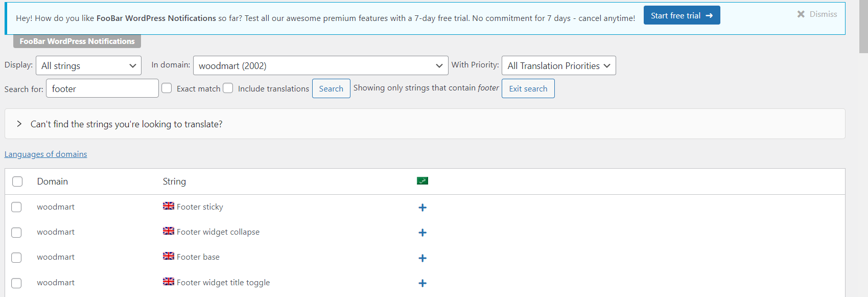Click the UK flag beside Footer sticky

point(169,206)
